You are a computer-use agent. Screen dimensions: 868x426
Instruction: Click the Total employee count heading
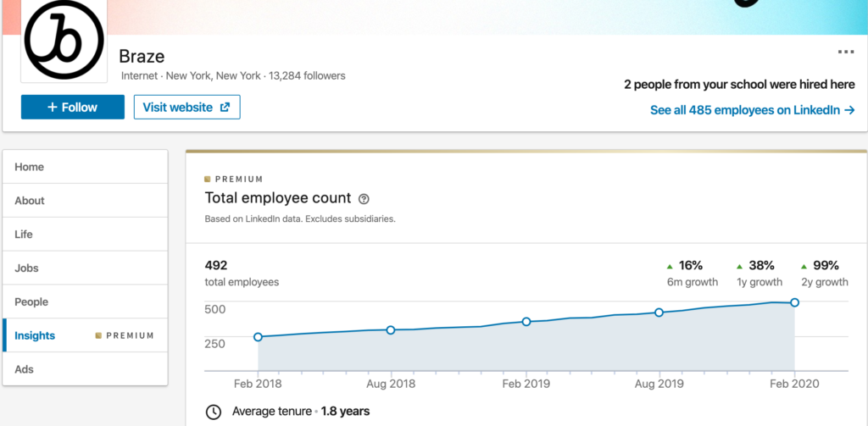(278, 197)
